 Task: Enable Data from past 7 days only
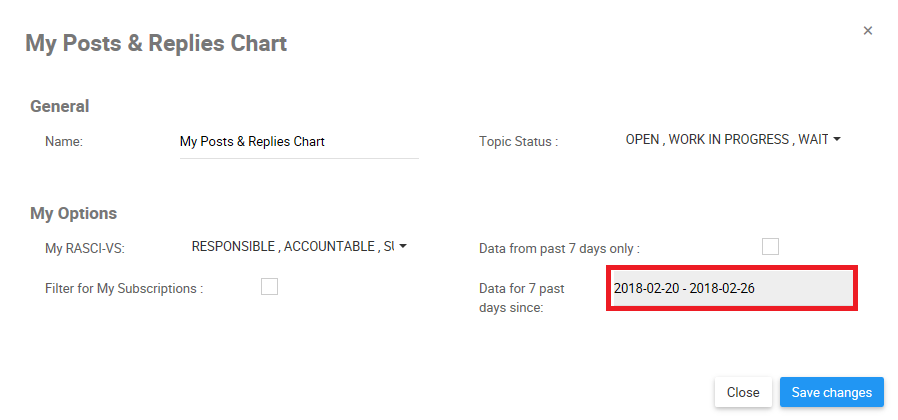(770, 246)
